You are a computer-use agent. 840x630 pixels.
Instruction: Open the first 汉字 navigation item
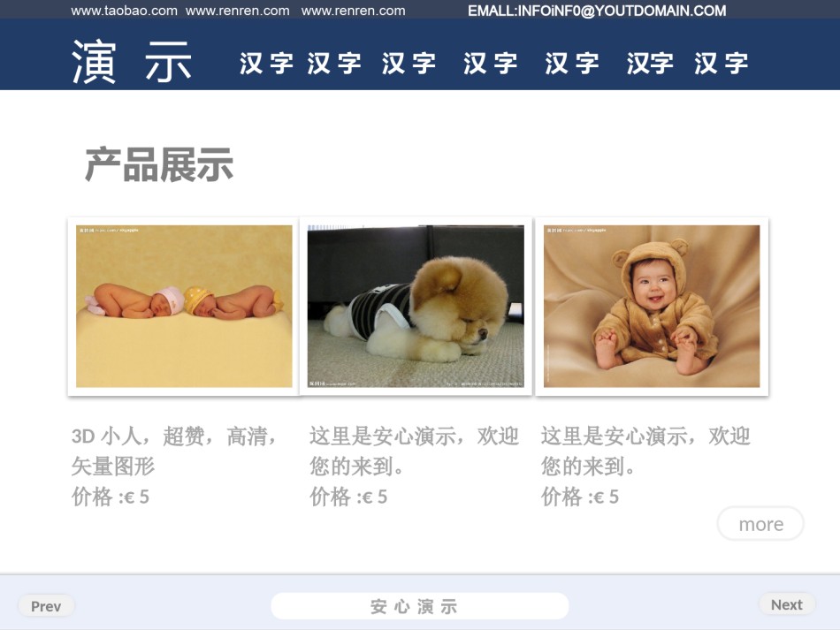pos(266,63)
